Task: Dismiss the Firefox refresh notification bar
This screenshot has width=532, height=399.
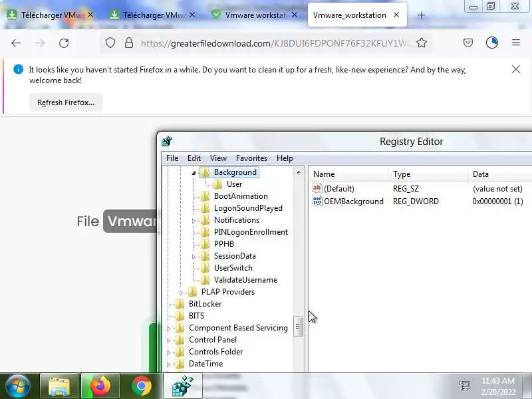Action: pos(516,69)
